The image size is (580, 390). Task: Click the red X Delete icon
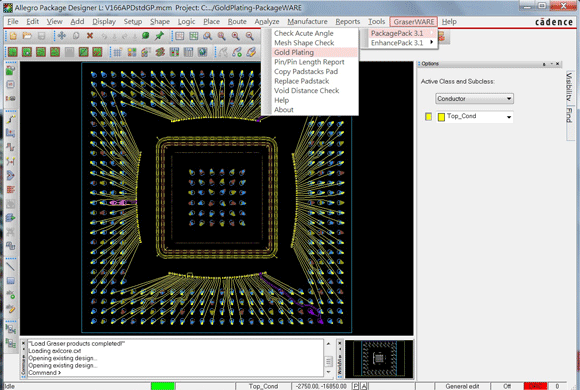pyautogui.click(x=90, y=36)
